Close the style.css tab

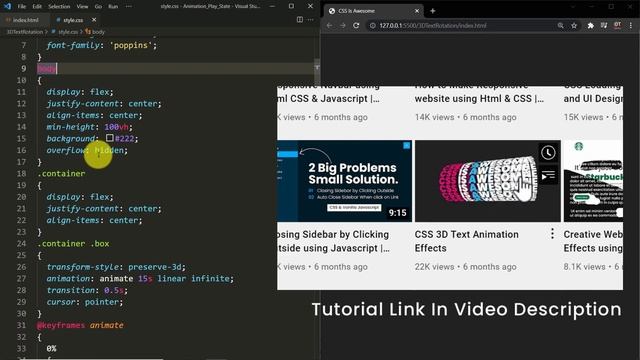coord(94,20)
